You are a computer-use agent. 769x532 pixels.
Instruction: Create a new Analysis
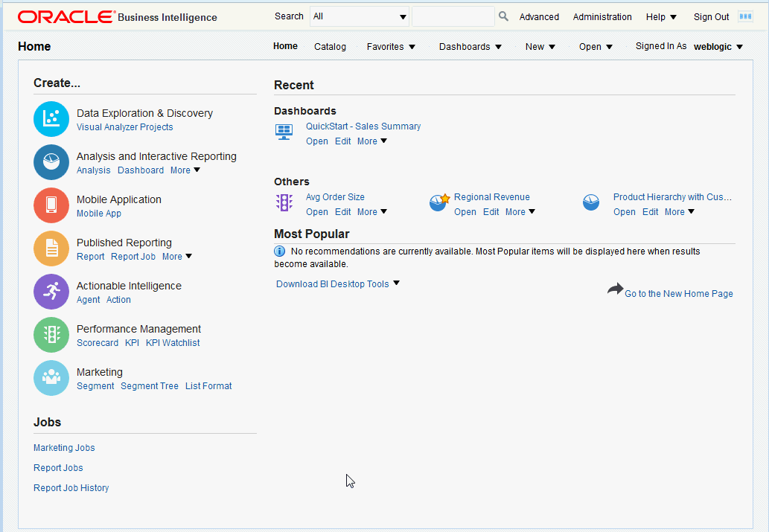pyautogui.click(x=93, y=170)
